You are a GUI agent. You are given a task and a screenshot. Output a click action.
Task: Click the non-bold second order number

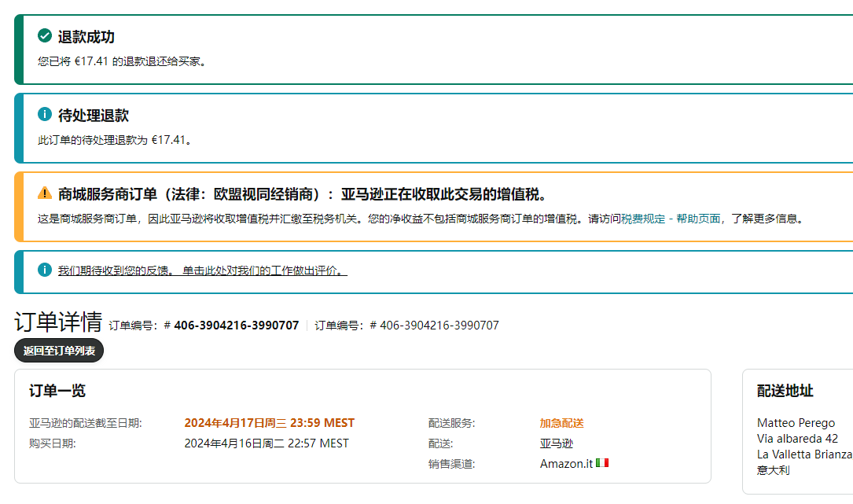point(439,326)
